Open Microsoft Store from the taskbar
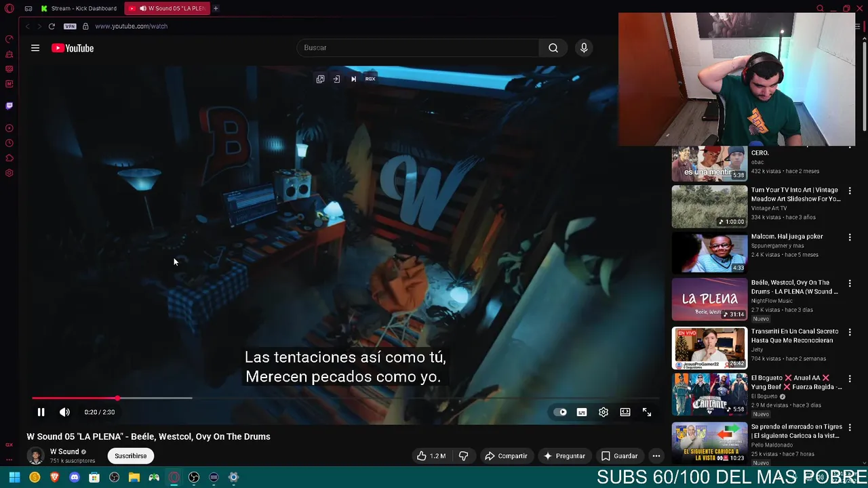The width and height of the screenshot is (868, 488). tap(94, 477)
